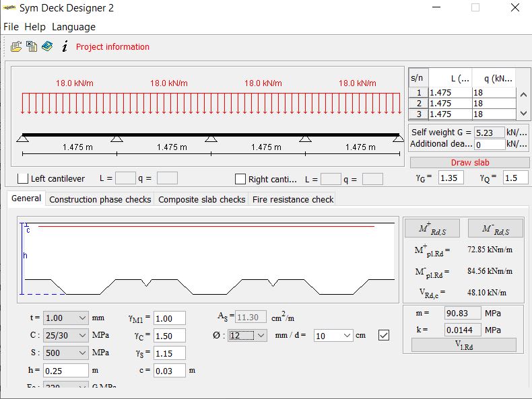This screenshot has height=399, width=532.
Task: Expand the sheet thickness t dropdown
Action: pos(66,318)
